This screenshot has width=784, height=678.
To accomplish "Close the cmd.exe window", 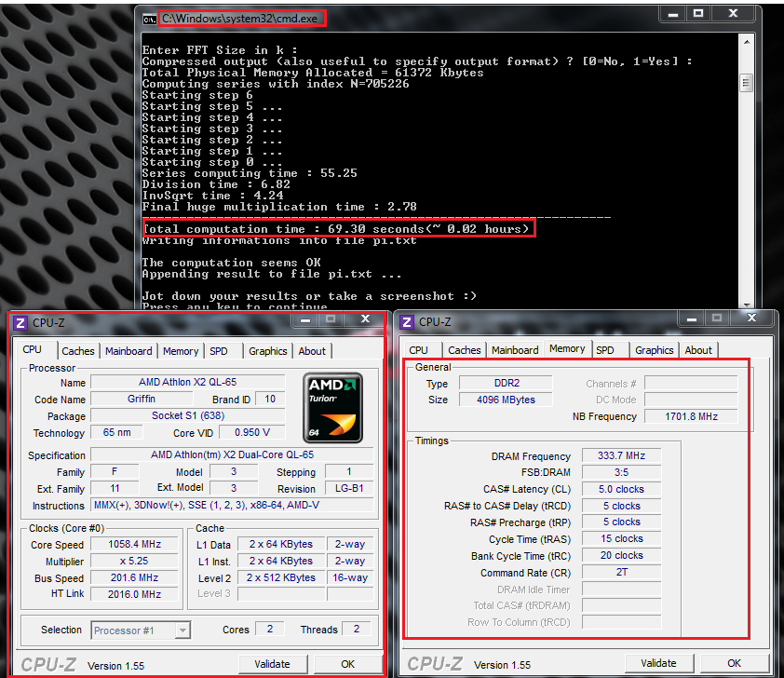I will [733, 14].
